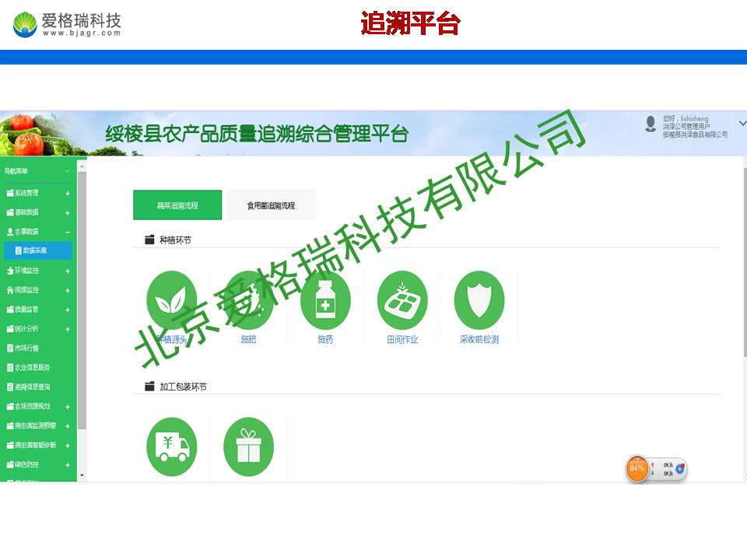Switch to the 食用菌追溯流程 tab
747x560 pixels.
[271, 205]
